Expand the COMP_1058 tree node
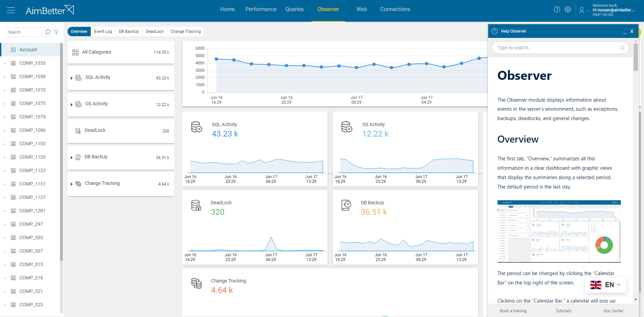Screen dimensions: 644x317 coord(5,77)
